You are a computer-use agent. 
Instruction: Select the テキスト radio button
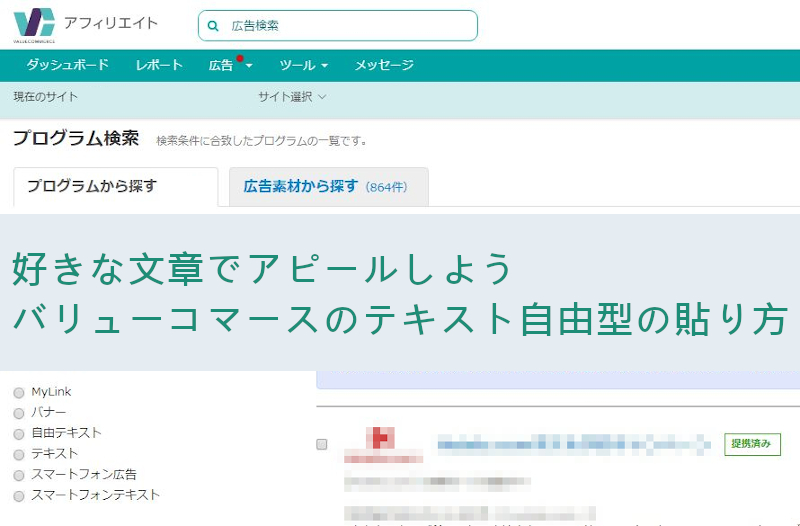pos(19,454)
